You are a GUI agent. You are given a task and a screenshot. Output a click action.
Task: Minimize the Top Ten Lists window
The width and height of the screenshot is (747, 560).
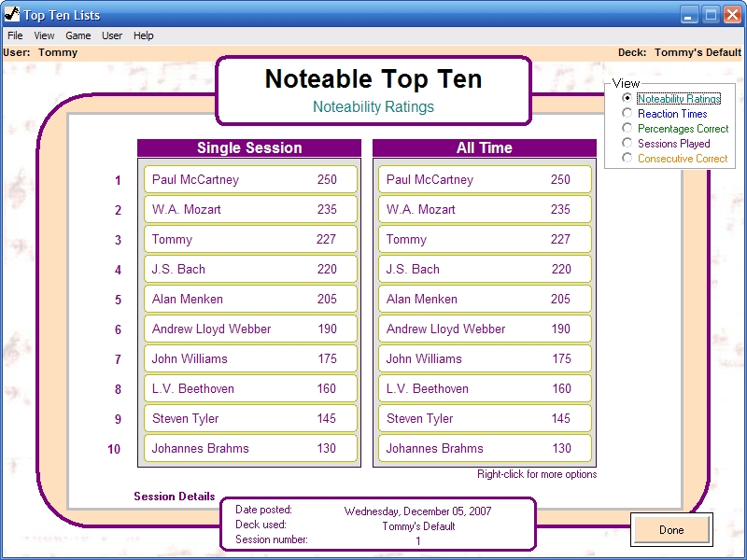pyautogui.click(x=688, y=15)
